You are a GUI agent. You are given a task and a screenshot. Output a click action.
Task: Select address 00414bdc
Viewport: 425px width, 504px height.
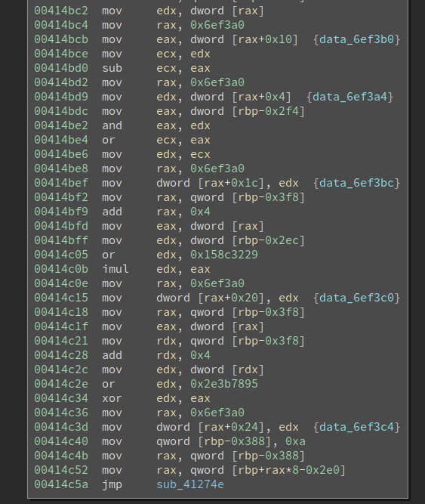point(61,111)
